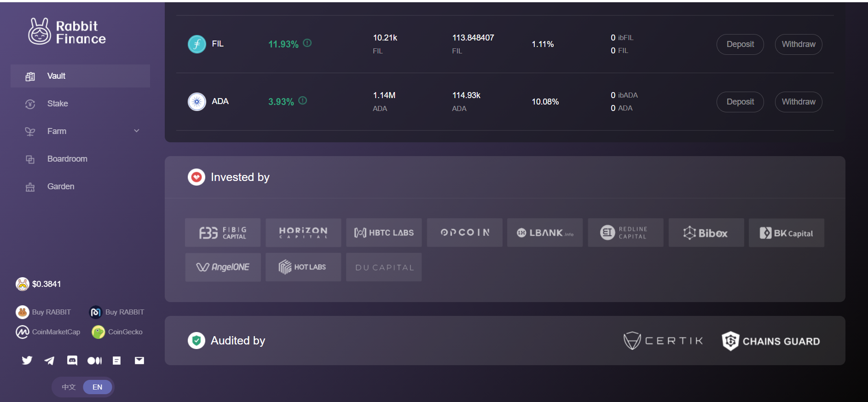Open FBG Capital investor logo

[223, 233]
